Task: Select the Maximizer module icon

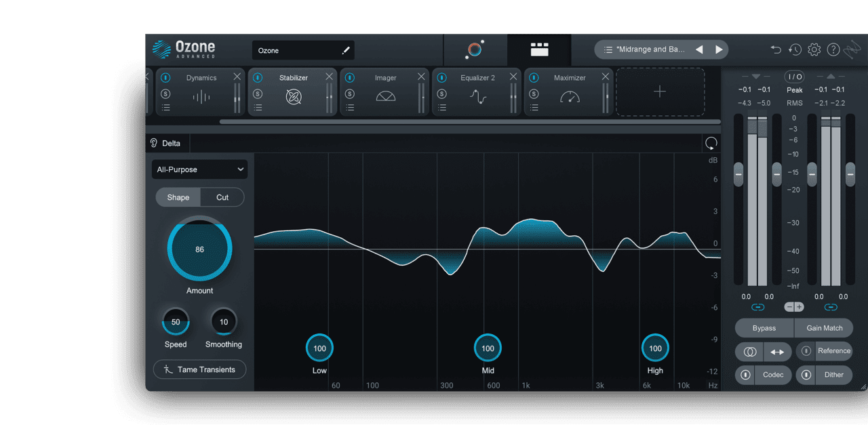Action: click(x=570, y=97)
